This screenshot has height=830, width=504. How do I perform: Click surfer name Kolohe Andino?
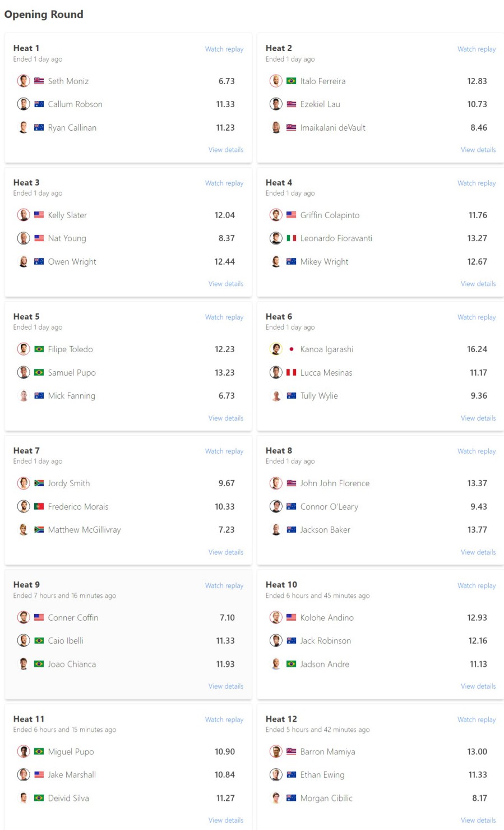click(327, 617)
